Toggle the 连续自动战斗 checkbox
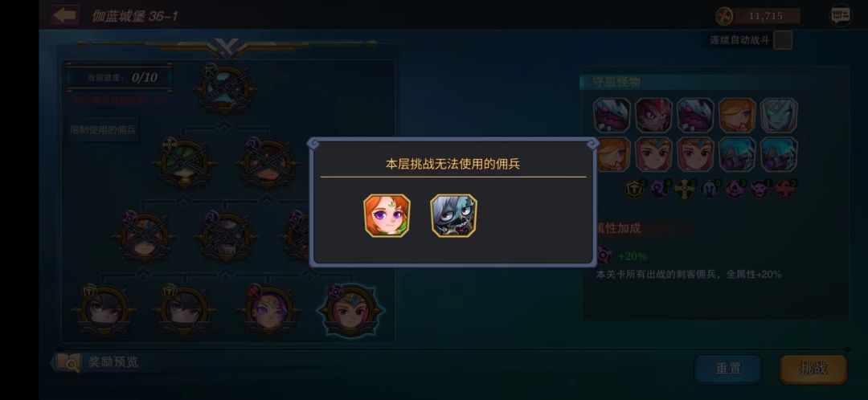Image resolution: width=868 pixels, height=400 pixels. pos(782,40)
